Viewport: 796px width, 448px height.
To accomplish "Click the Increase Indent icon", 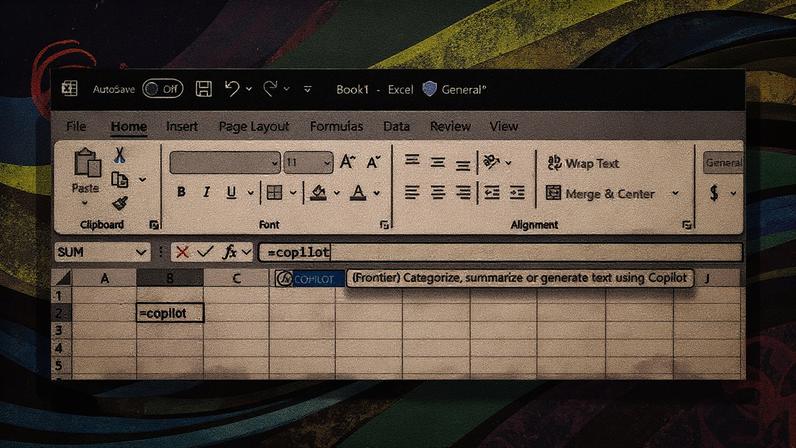I will point(517,193).
